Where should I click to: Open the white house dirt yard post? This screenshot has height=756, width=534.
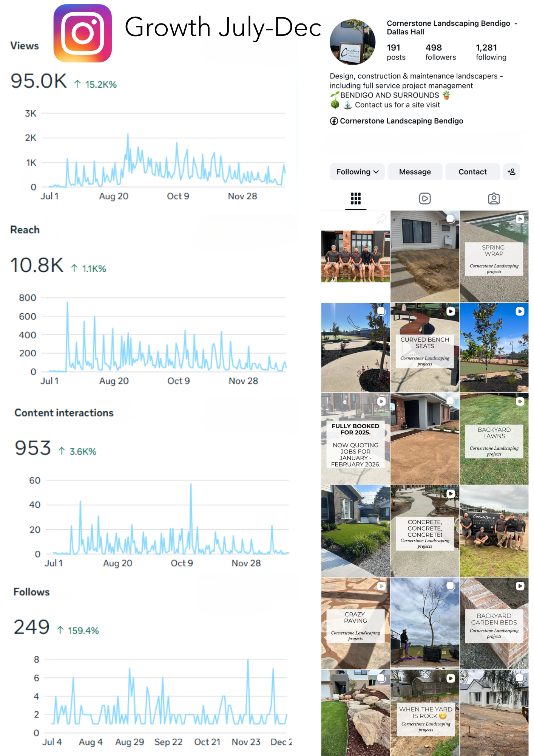click(494, 713)
